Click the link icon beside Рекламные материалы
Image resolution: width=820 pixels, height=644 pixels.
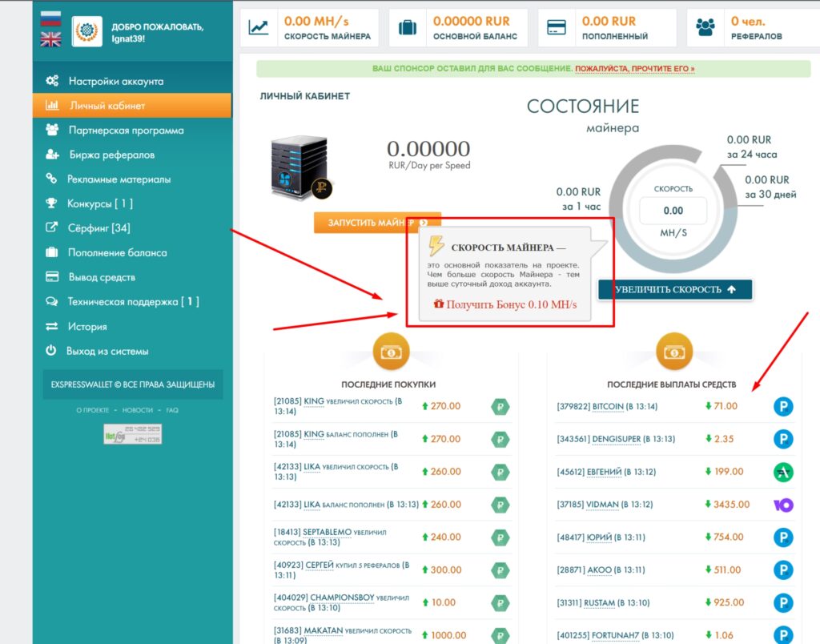pyautogui.click(x=50, y=179)
